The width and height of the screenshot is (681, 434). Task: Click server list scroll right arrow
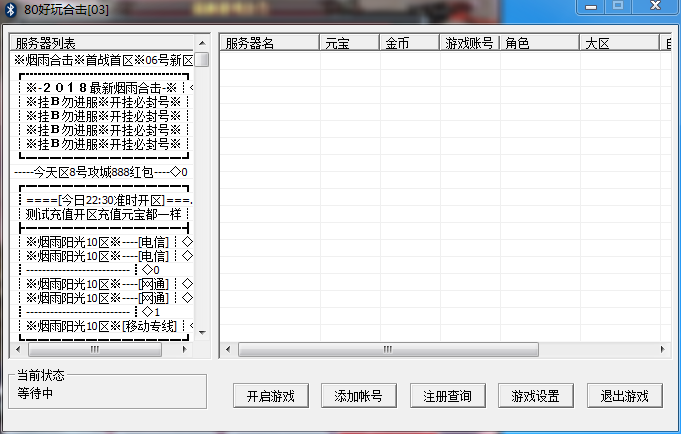(x=185, y=349)
